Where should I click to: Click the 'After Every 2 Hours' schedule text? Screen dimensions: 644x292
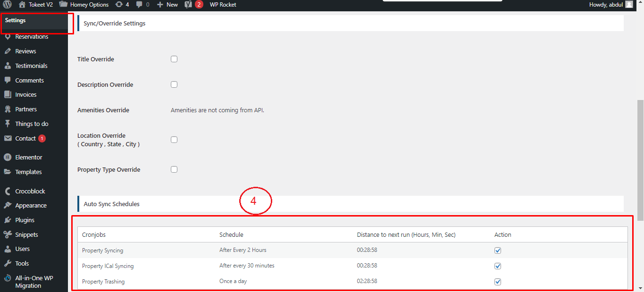(x=243, y=250)
